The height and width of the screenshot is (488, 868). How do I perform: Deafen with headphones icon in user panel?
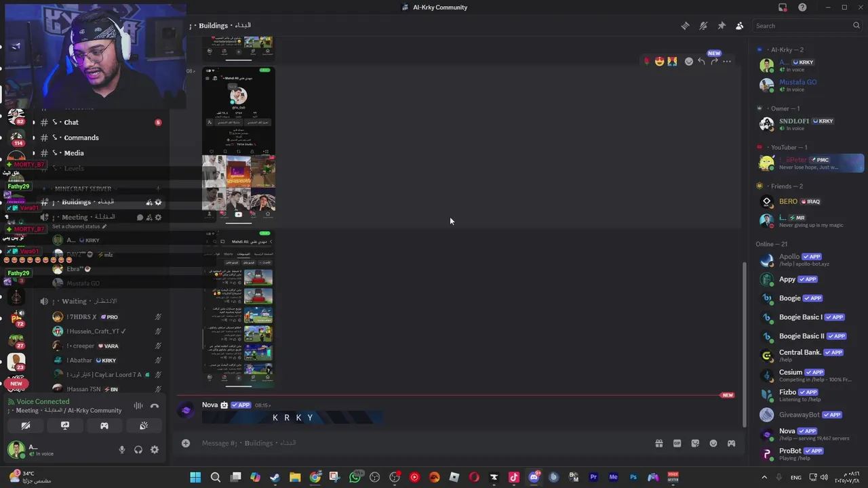[x=138, y=449]
